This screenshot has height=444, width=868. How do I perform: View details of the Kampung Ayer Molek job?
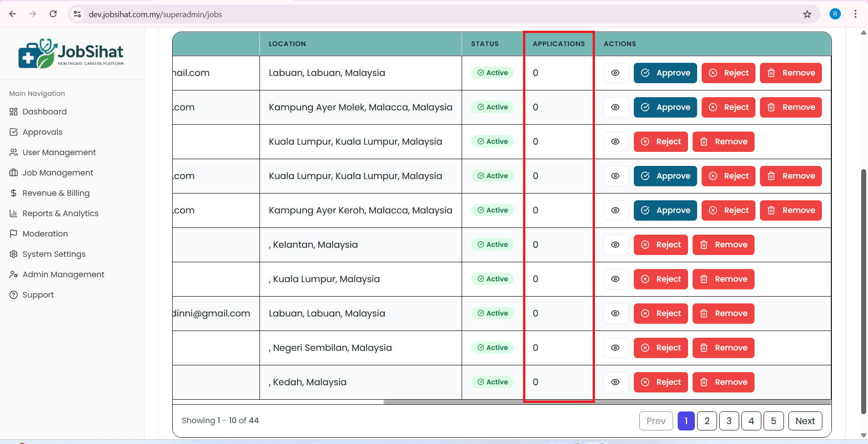point(615,107)
